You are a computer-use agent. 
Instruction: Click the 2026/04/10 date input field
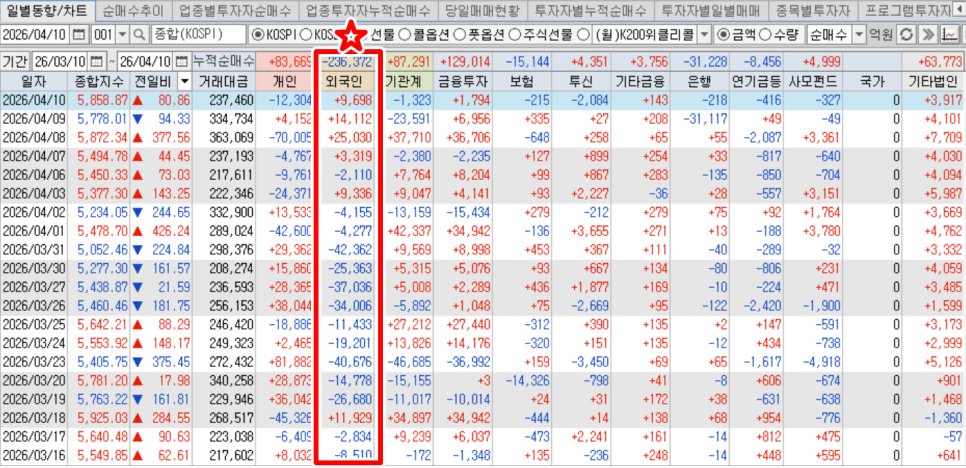coord(36,34)
